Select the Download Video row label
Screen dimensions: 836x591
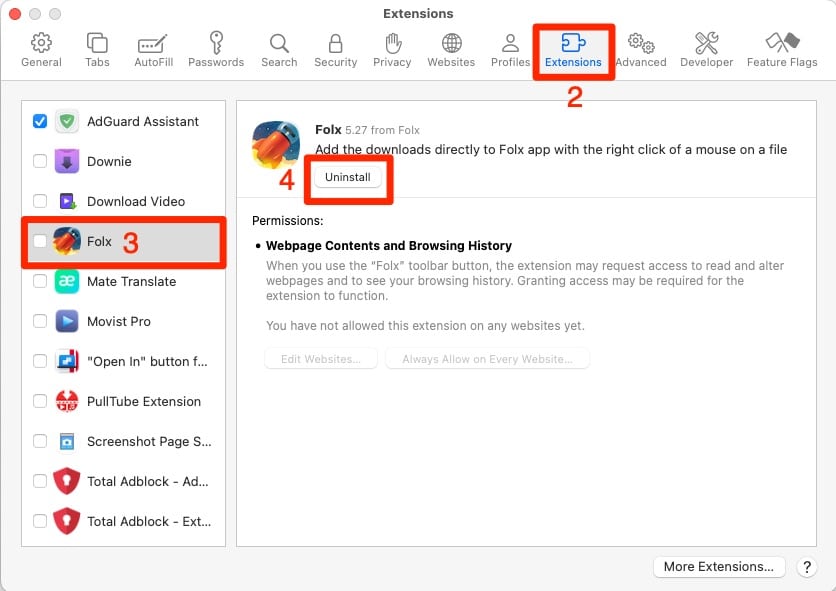pos(136,202)
